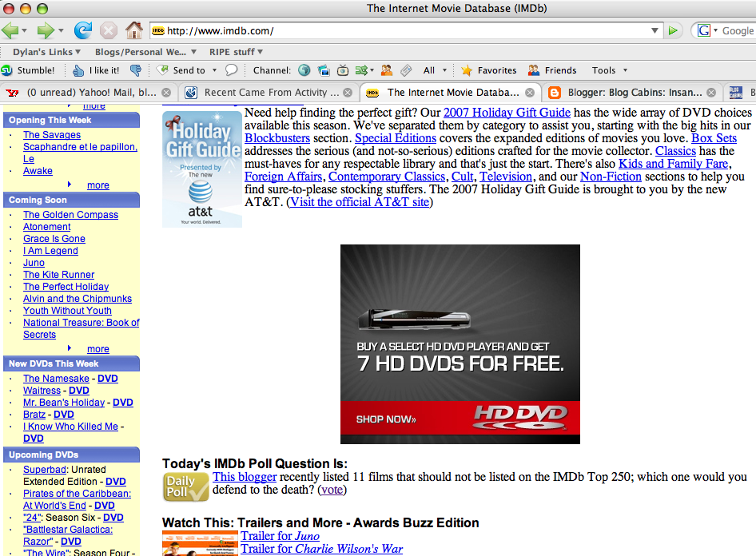
Task: Click the Holiday Gift Guide AT&T banner
Action: (x=202, y=169)
